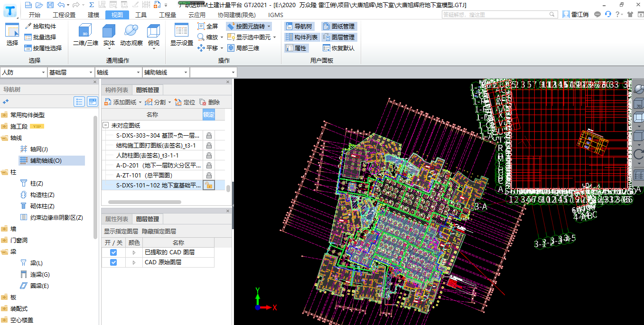Screen dimensions: 644x325
Task: Open the 添加图纸 dropdown
Action: 140,102
